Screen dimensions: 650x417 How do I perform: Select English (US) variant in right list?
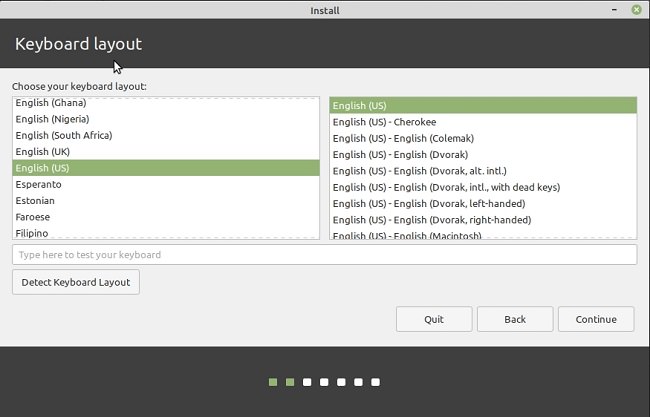[483, 106]
